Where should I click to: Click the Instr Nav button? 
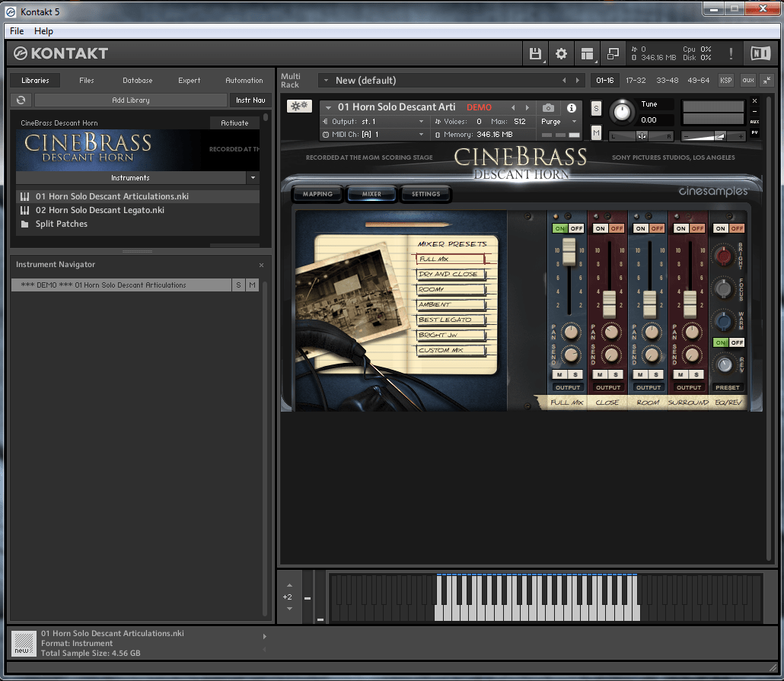click(250, 100)
